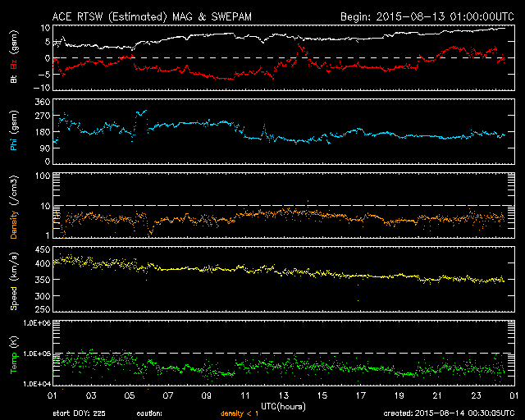Click the 'created: 2015-08-14 00:30:05UTC' timestamp

click(449, 413)
